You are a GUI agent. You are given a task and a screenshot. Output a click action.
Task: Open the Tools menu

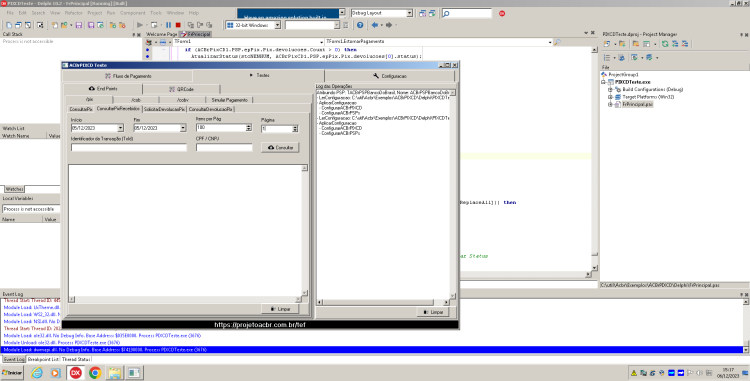(x=156, y=13)
